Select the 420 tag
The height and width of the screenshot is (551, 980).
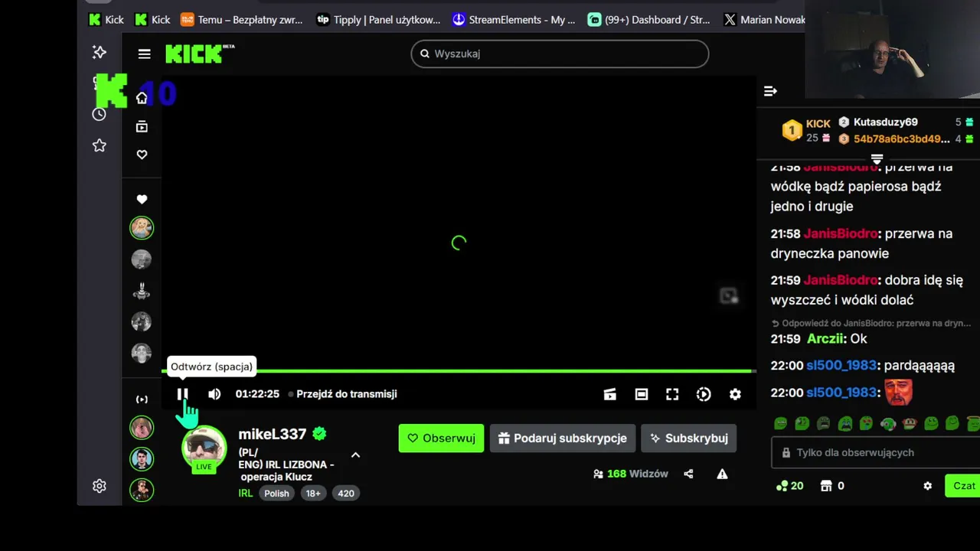coord(346,494)
